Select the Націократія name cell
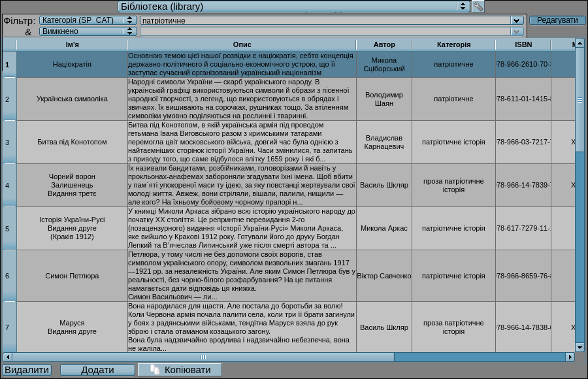The image size is (588, 379). (x=72, y=64)
